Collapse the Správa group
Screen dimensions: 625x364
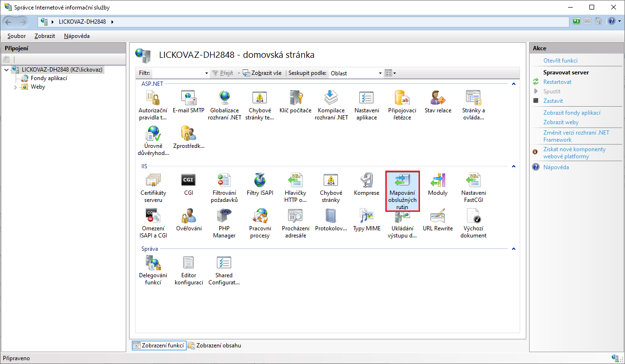513,249
